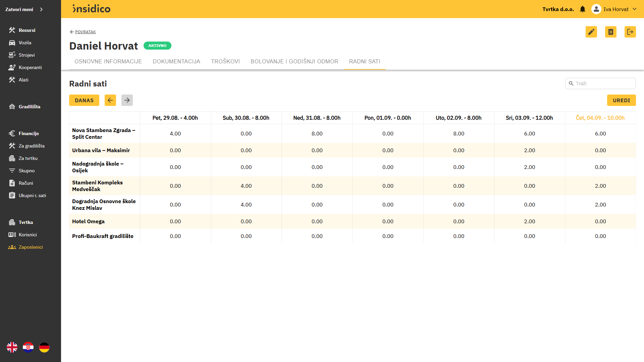The image size is (644, 362).
Task: Collapse the sidebar with Zatvori meni
Action: (24, 9)
